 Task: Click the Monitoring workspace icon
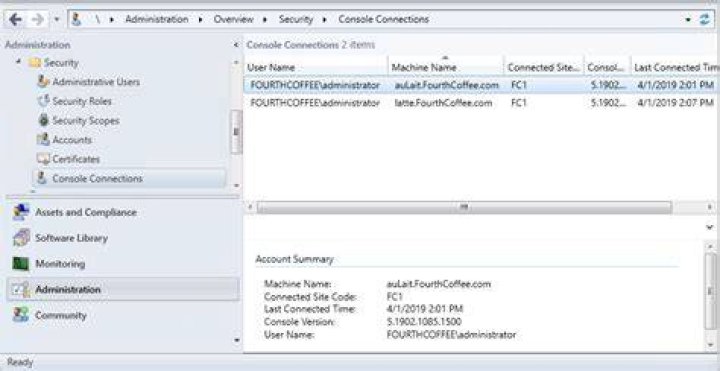click(21, 264)
